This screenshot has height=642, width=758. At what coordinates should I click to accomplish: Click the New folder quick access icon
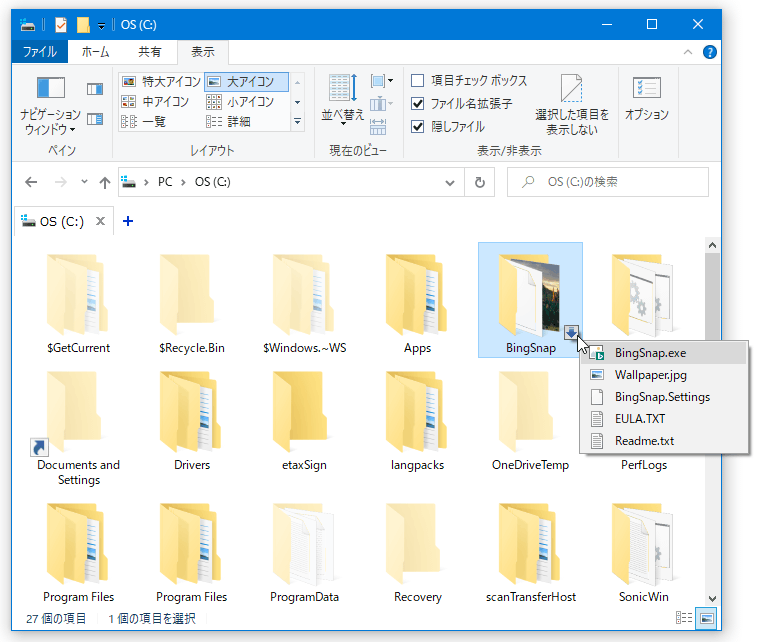(83, 24)
